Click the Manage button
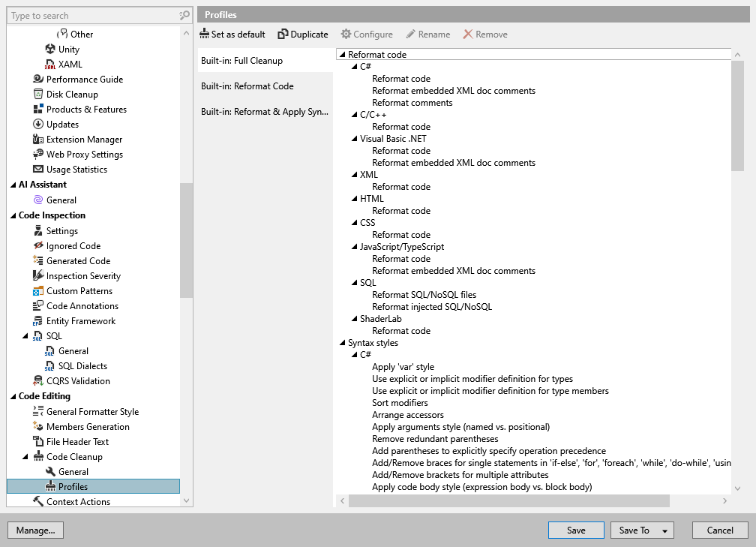 coord(35,530)
